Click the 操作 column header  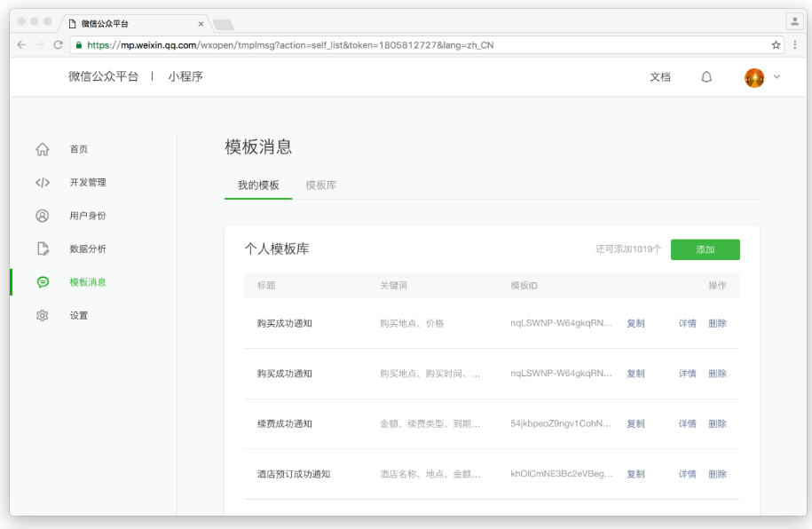click(718, 286)
